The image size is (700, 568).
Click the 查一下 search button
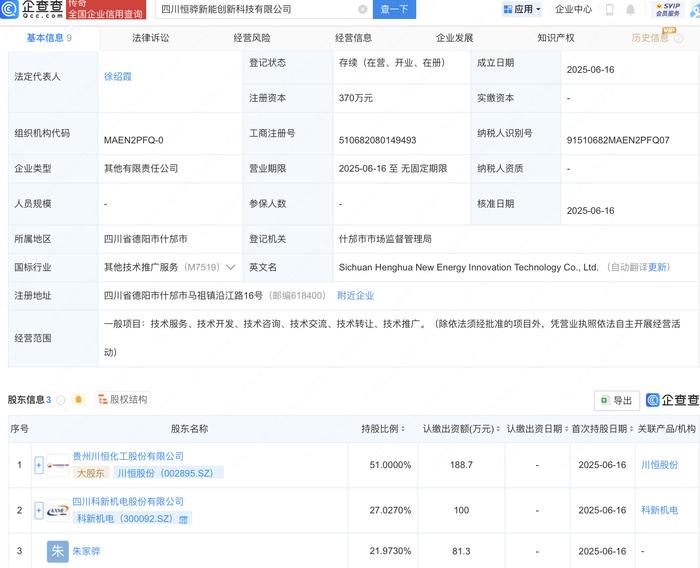394,9
